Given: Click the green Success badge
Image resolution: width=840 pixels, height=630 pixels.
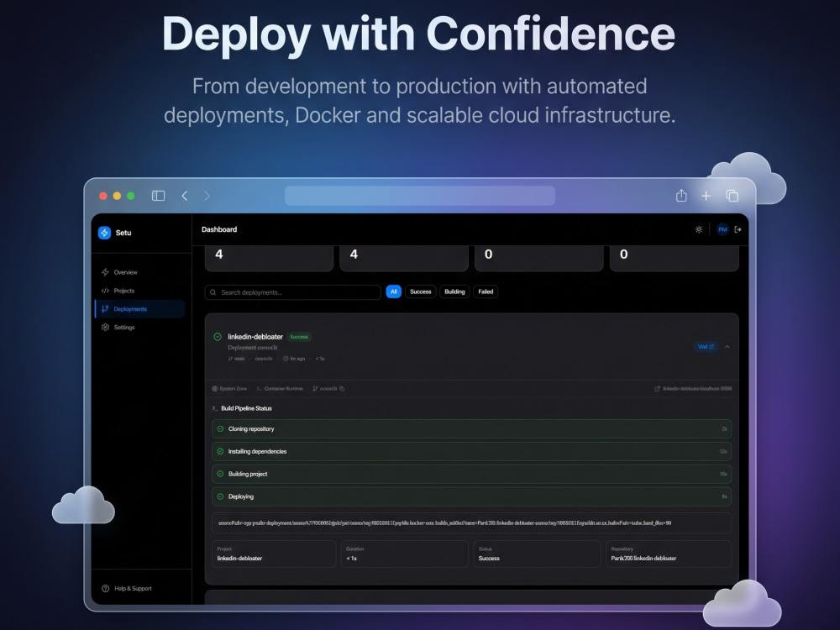Looking at the screenshot, I should pyautogui.click(x=299, y=337).
